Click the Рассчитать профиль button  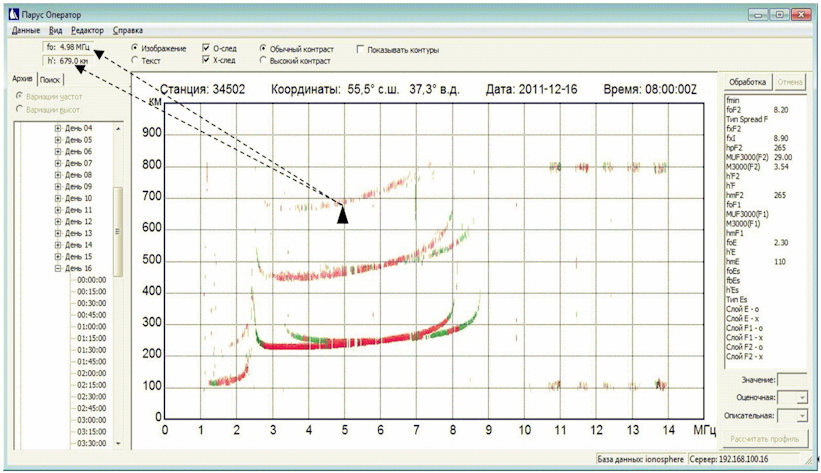764,439
